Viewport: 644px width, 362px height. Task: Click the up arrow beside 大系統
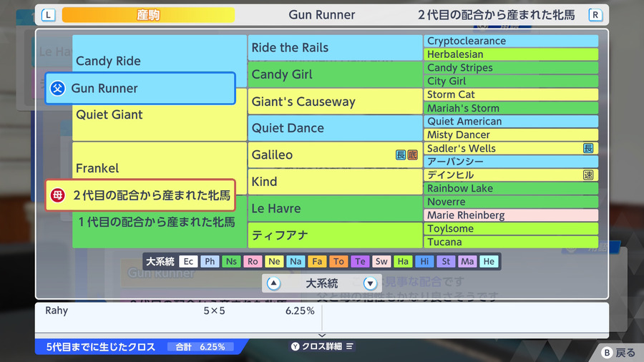tap(273, 283)
